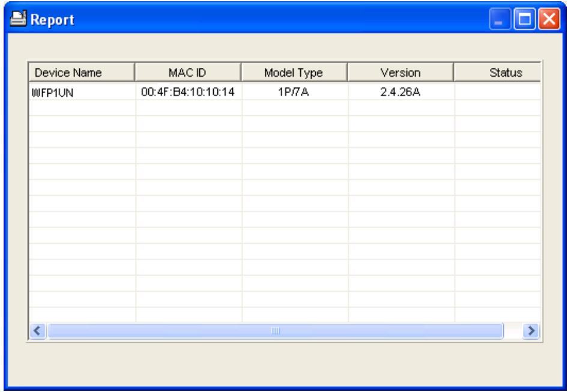Screen dimensions: 568x392
Task: Select the Model Type column header
Action: point(294,73)
